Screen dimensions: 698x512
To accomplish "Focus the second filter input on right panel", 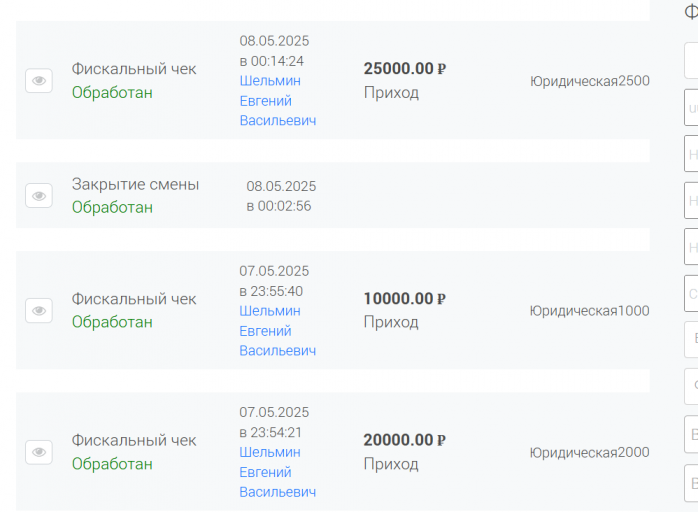I will pyautogui.click(x=691, y=107).
